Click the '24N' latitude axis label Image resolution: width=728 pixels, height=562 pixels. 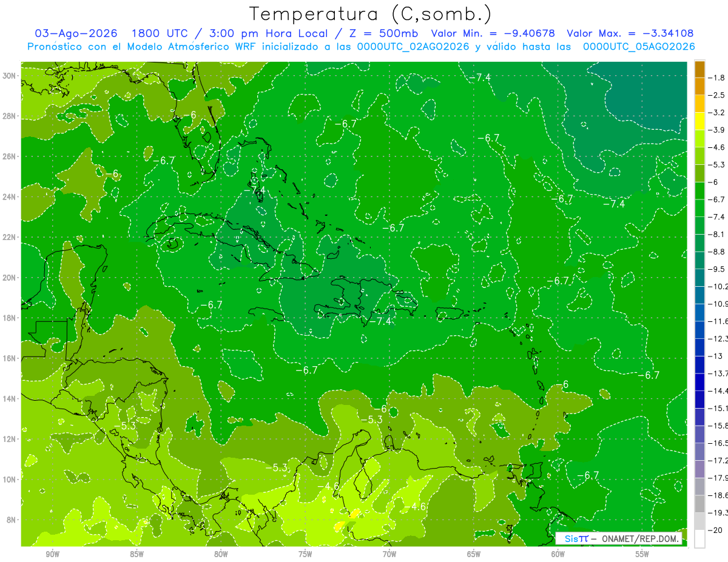[x=10, y=197]
